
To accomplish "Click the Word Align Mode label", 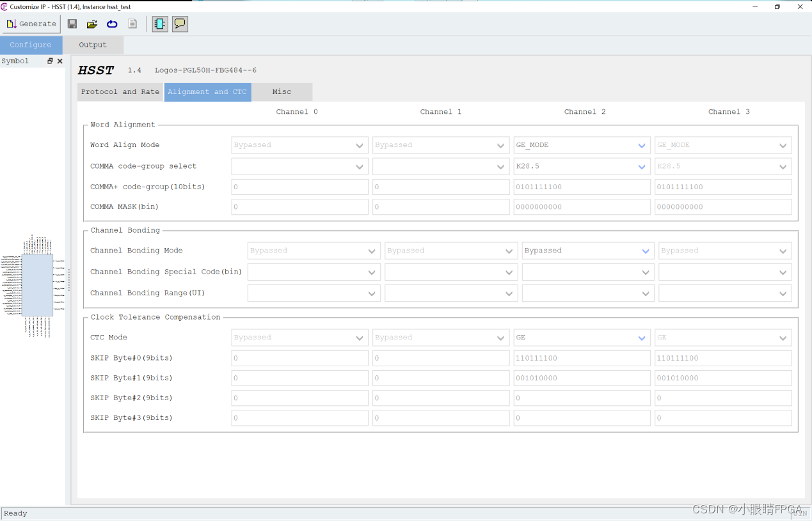I will click(x=125, y=145).
